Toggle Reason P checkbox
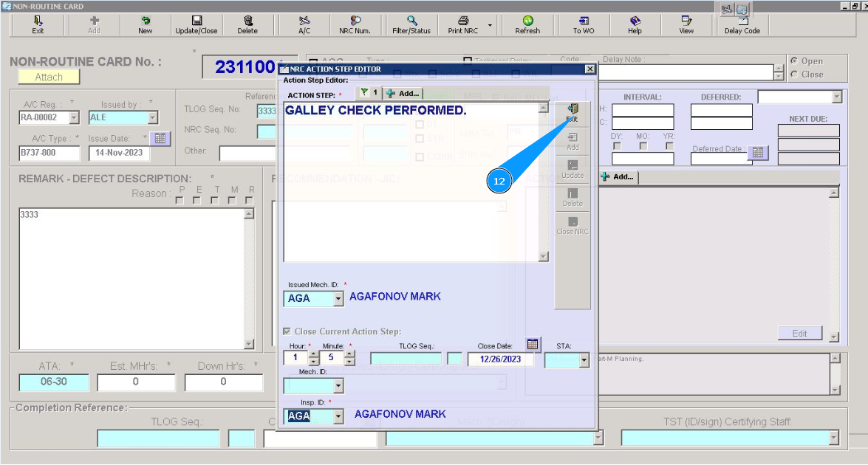 click(180, 200)
